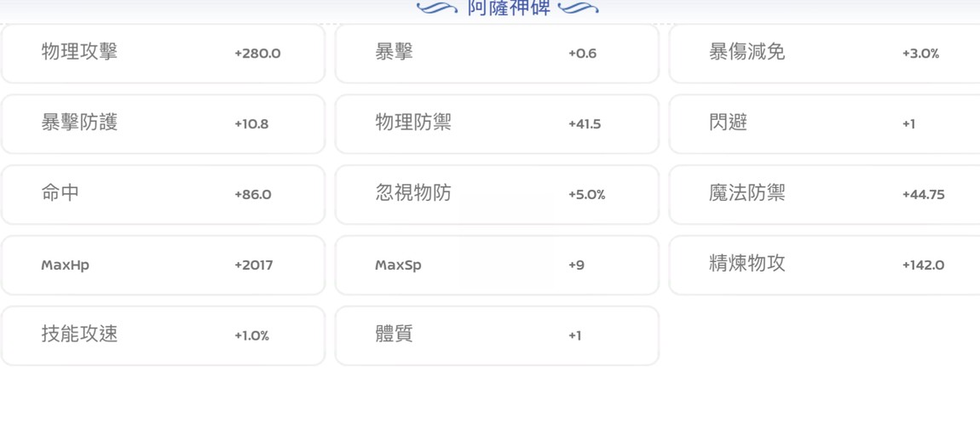Click the 阿薩神碑 section title

pyautogui.click(x=510, y=8)
